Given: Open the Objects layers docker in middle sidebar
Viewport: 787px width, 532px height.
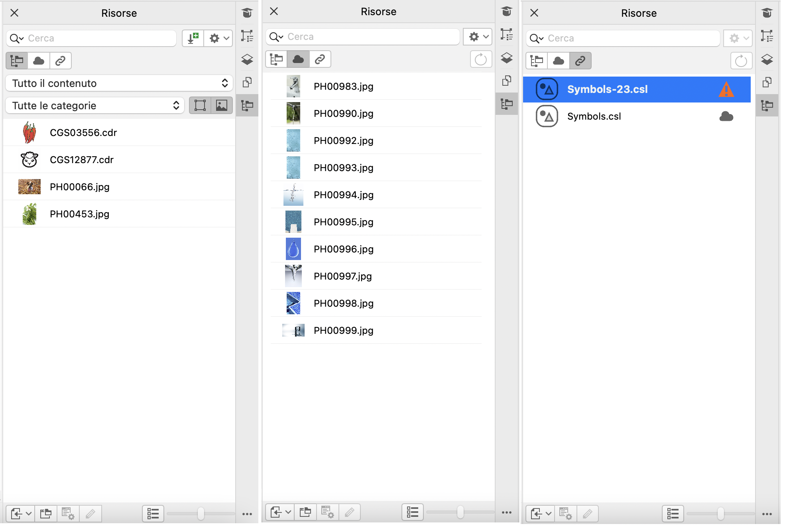Looking at the screenshot, I should tap(507, 58).
